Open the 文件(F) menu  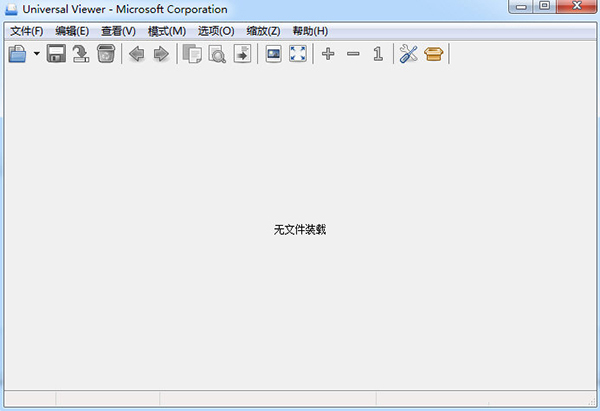click(x=27, y=31)
